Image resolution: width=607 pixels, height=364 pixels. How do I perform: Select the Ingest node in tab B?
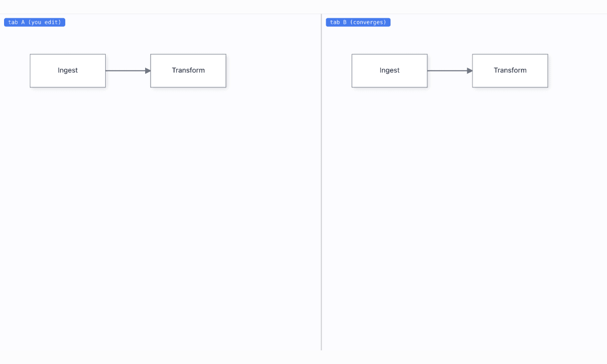[389, 71]
